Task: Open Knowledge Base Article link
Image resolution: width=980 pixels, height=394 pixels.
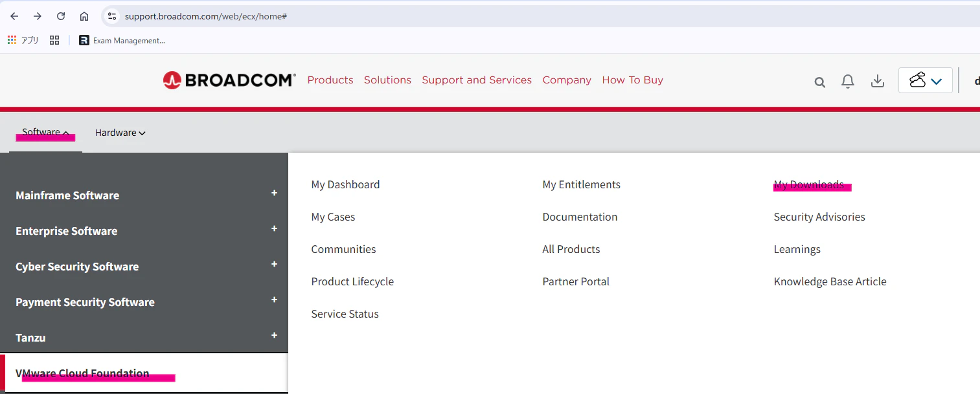Action: pos(830,281)
